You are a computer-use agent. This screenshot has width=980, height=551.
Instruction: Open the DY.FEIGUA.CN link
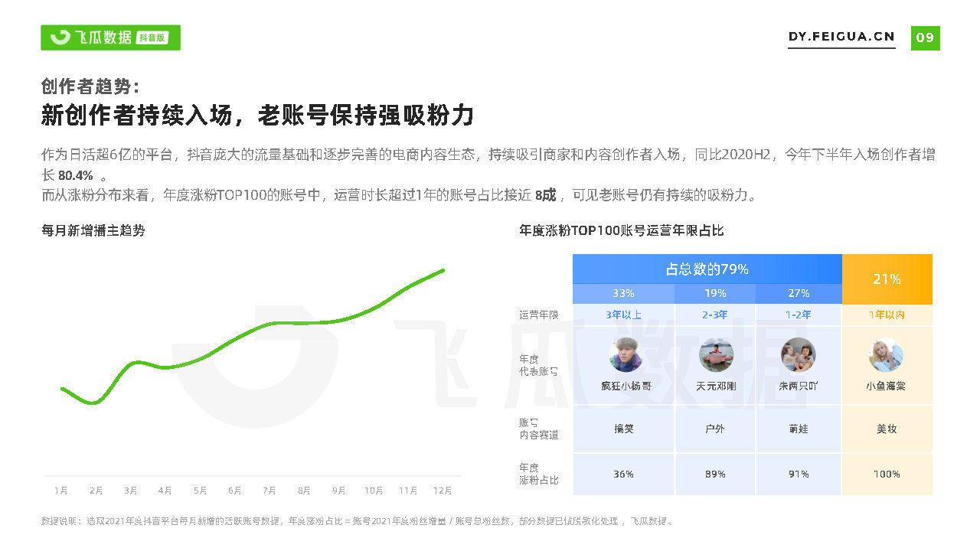[841, 37]
